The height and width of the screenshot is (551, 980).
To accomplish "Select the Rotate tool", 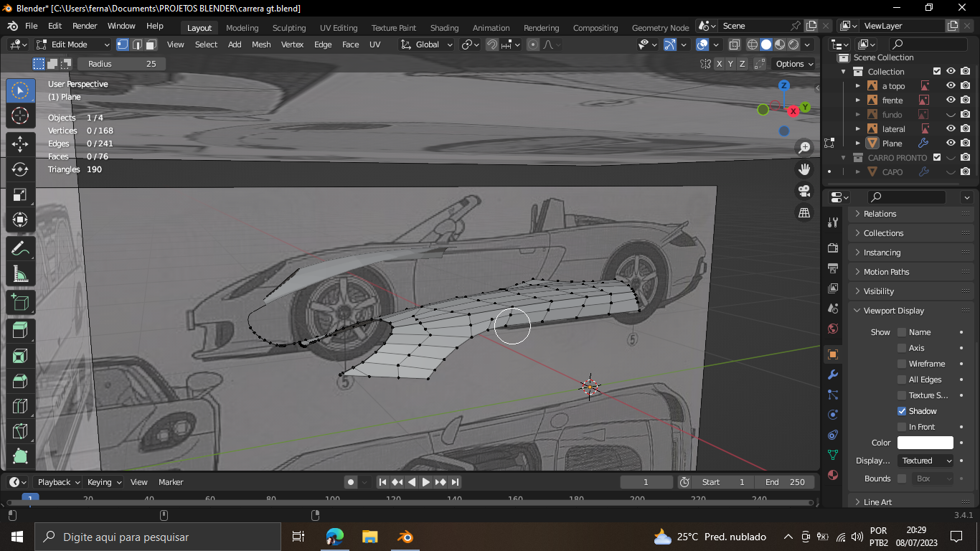I will coord(20,169).
